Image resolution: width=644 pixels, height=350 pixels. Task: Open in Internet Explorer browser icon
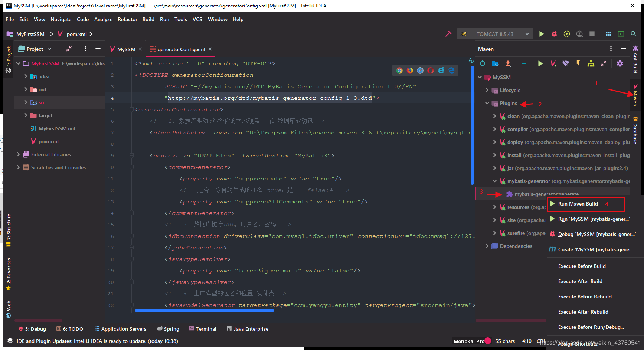tap(441, 71)
